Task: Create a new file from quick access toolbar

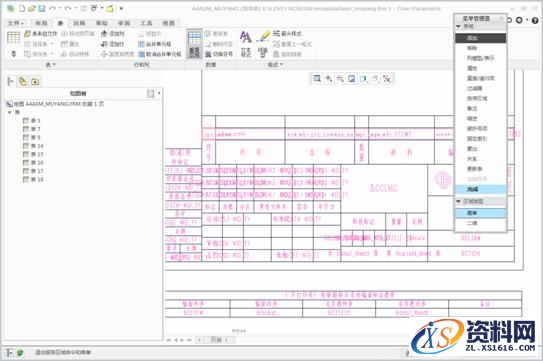Action: 22,8
